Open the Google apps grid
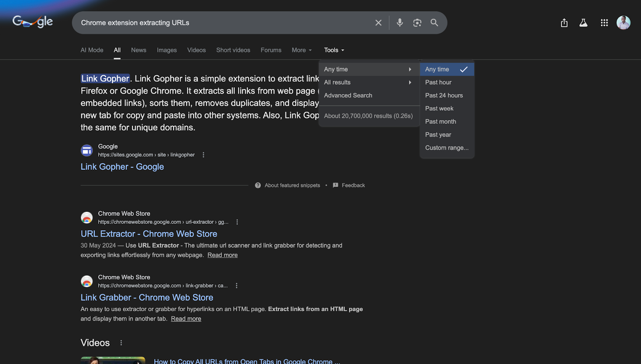 point(604,23)
